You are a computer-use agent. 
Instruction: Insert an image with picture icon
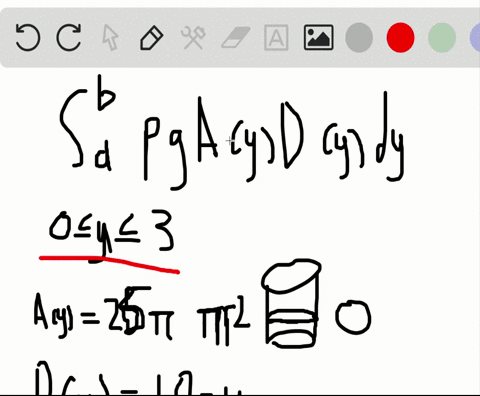(318, 37)
